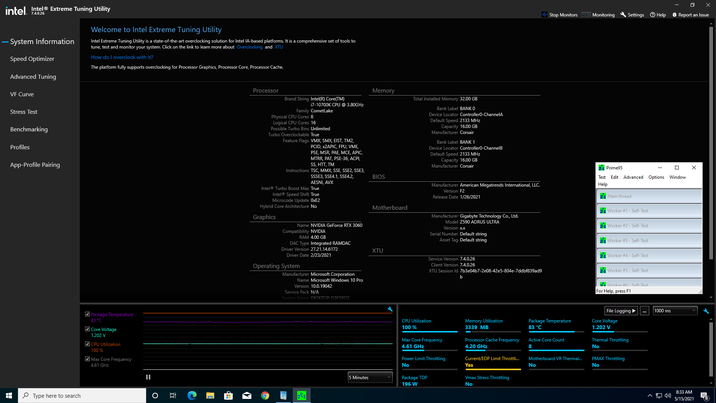Open App-Profile Pairing section
This screenshot has height=403, width=716.
[35, 165]
